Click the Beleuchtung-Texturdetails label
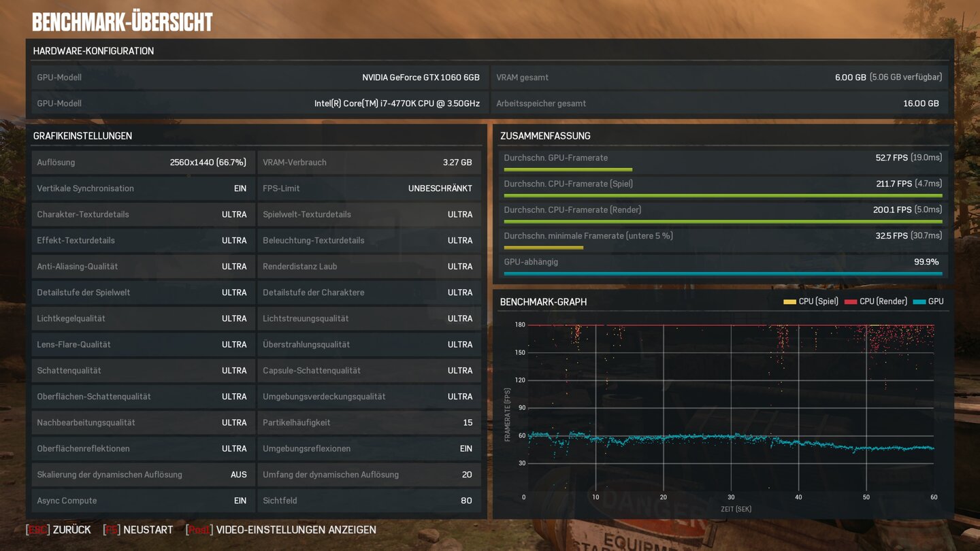980x551 pixels. point(314,240)
